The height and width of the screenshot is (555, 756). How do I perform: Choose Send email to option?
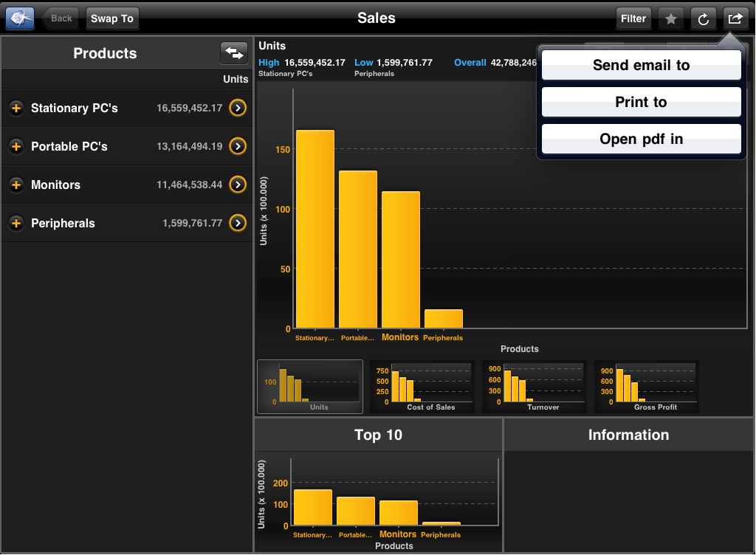tap(641, 65)
